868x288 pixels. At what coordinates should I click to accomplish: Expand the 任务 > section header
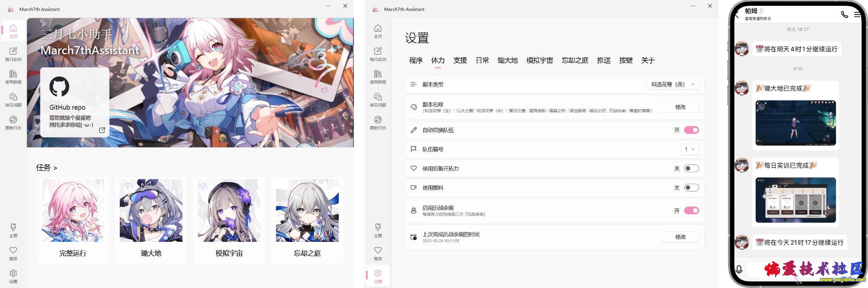click(47, 168)
